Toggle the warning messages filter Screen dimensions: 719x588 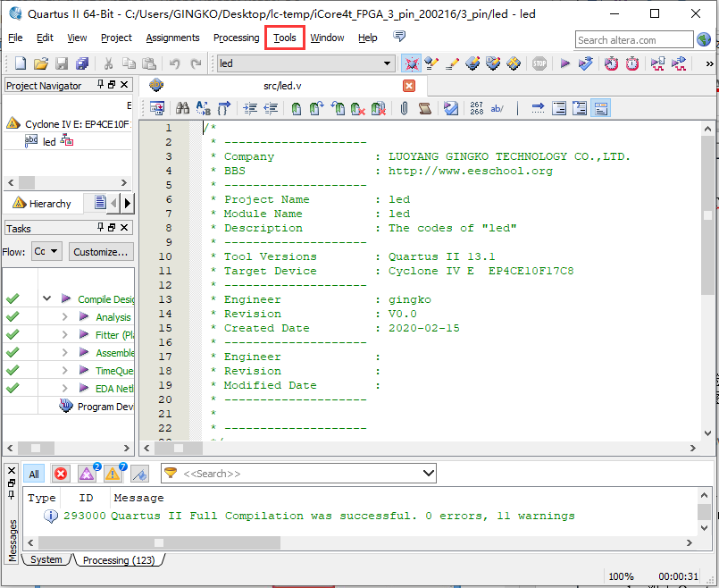113,474
